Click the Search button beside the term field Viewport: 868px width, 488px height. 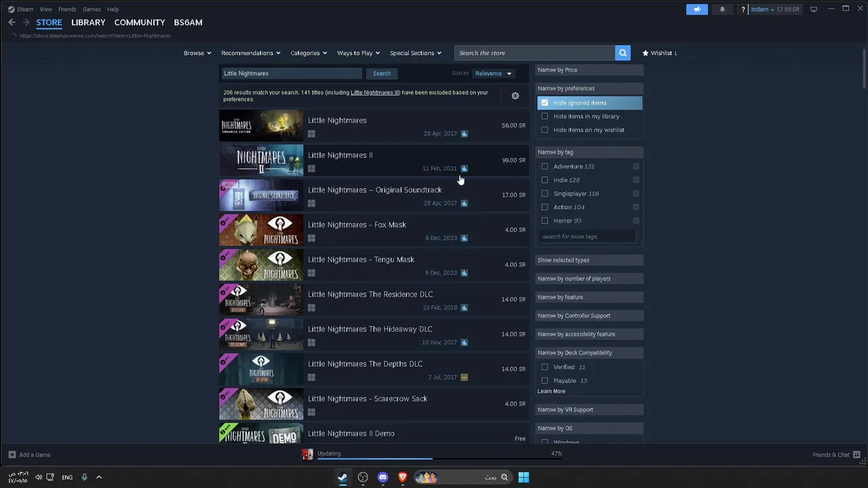[382, 73]
